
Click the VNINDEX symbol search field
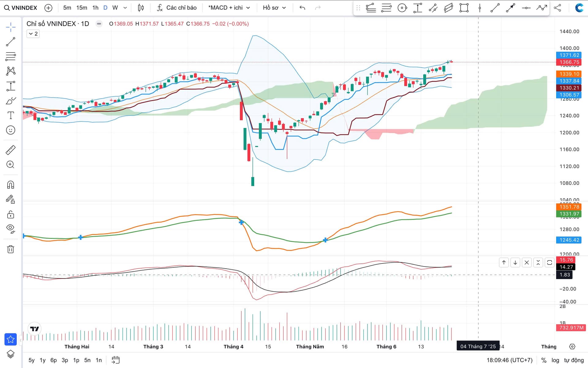coord(21,8)
